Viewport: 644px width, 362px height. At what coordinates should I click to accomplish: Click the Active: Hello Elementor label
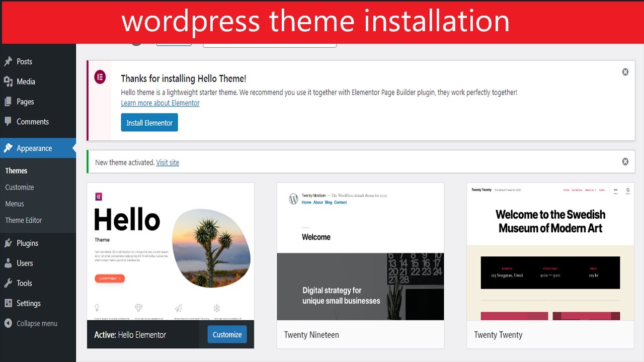coord(130,335)
